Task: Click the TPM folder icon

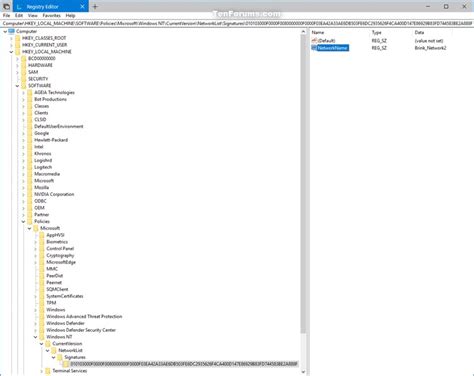Action: point(42,303)
